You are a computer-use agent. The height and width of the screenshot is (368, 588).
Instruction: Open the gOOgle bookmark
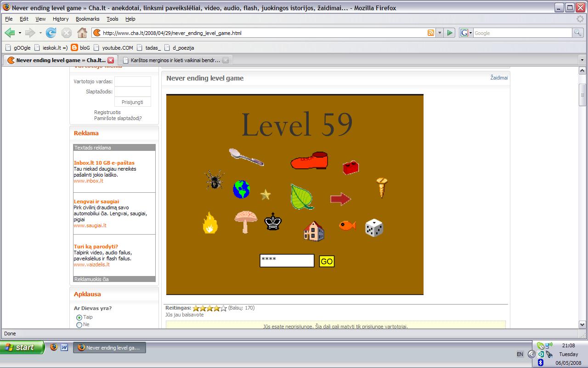pos(18,47)
